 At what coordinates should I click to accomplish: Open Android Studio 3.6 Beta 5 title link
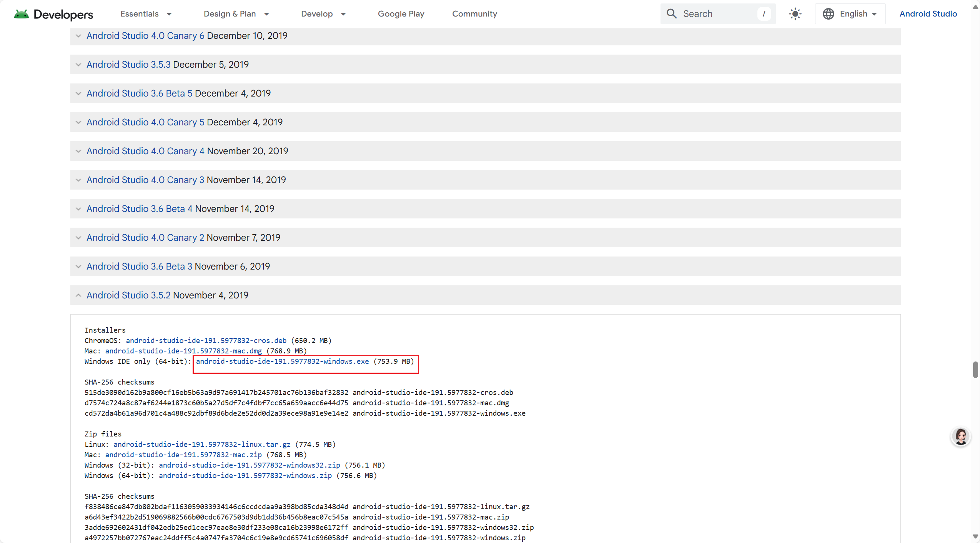point(139,93)
